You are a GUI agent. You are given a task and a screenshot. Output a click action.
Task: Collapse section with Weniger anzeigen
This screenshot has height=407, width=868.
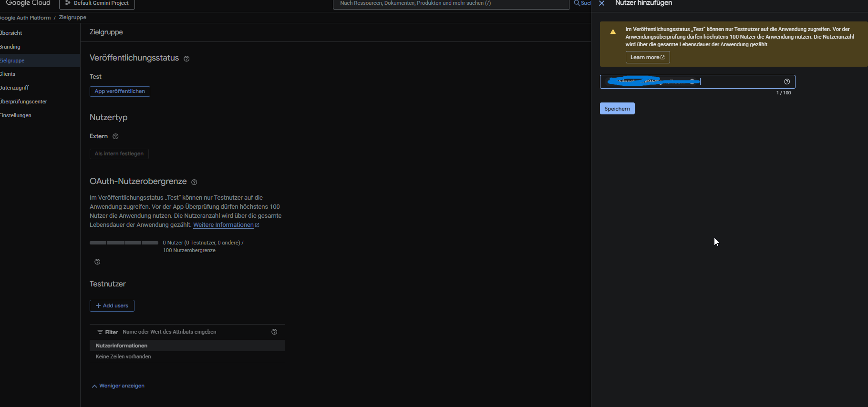pyautogui.click(x=118, y=386)
